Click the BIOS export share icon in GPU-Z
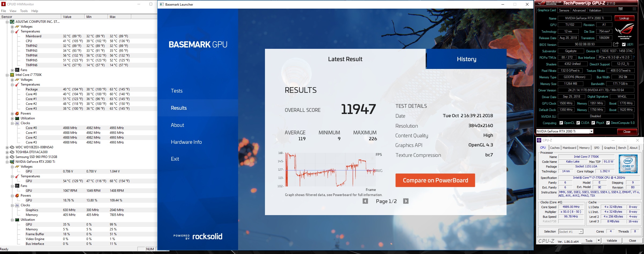Image resolution: width=644 pixels, height=254 pixels. click(x=616, y=44)
